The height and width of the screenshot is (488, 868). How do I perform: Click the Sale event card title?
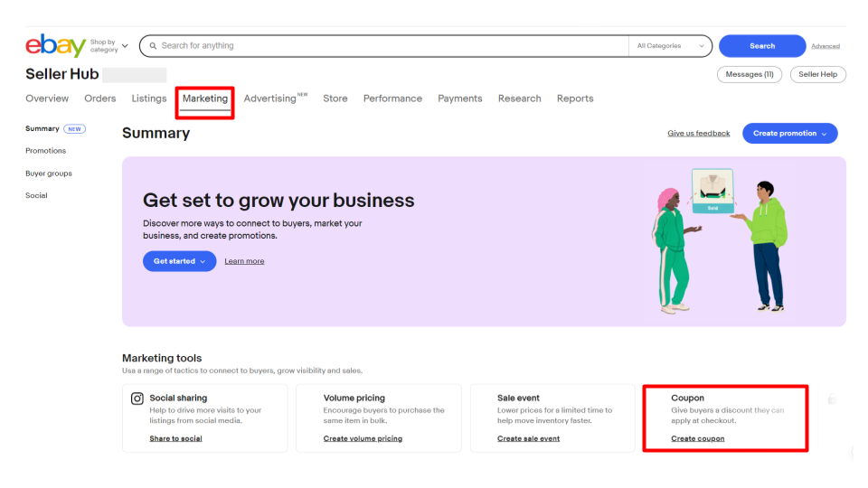click(x=518, y=398)
